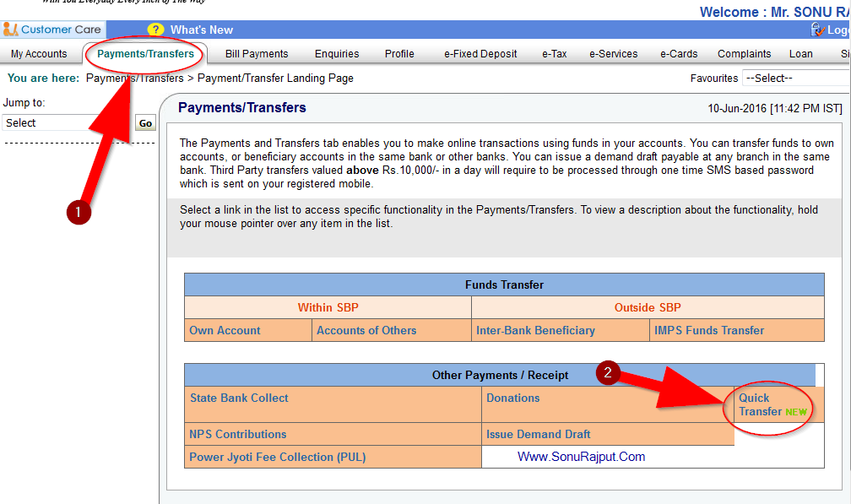The image size is (851, 504).
Task: Open the Loan tab
Action: pos(801,54)
